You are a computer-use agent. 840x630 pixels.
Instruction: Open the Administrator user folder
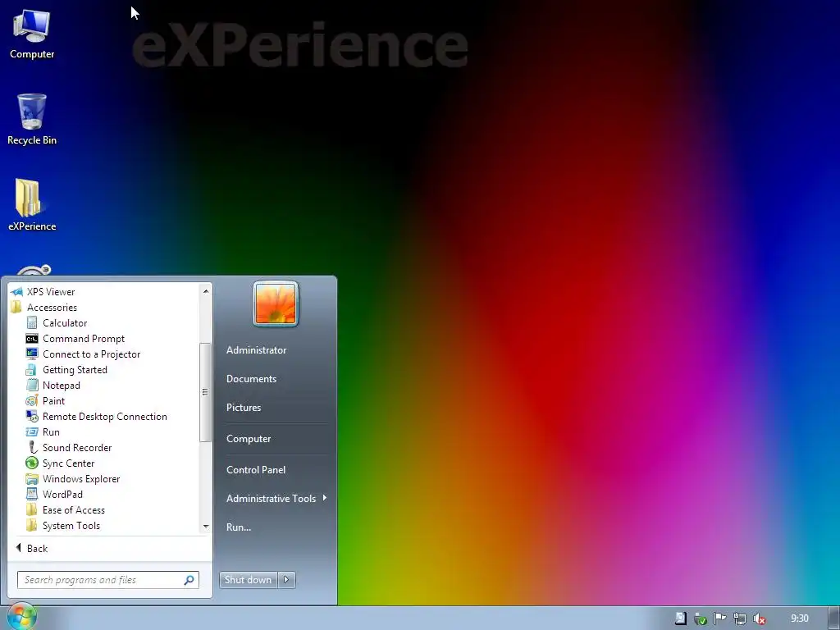(x=256, y=349)
